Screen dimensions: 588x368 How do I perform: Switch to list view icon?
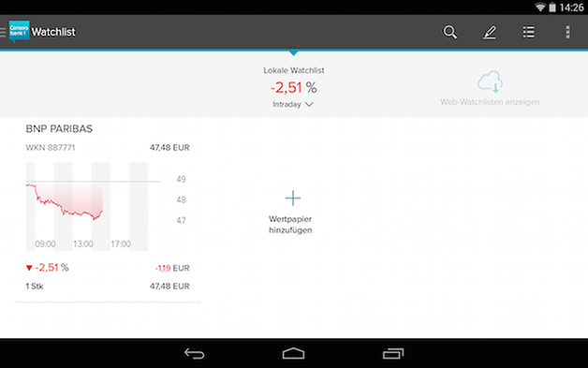tap(529, 32)
